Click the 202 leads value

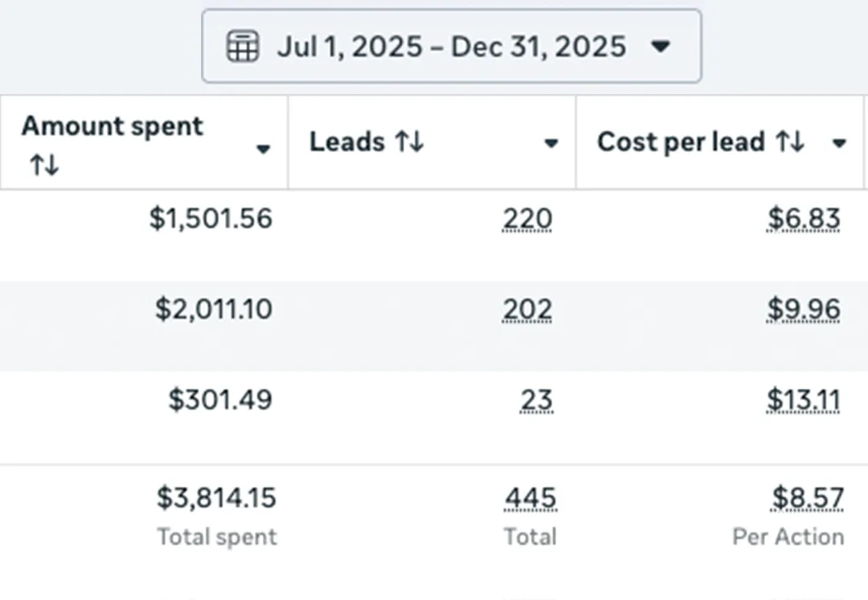527,309
